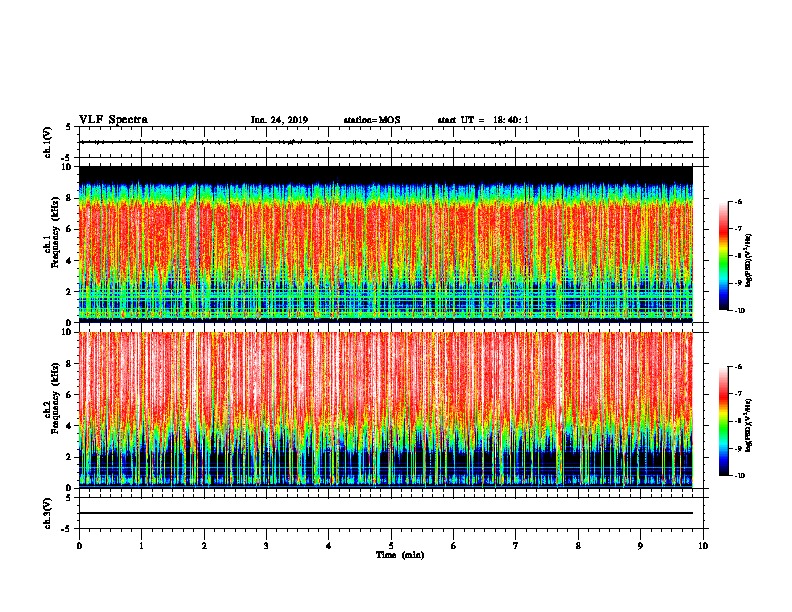Click the ch.1 spectrogram color scale bar
This screenshot has width=792, height=612.
pos(724,256)
